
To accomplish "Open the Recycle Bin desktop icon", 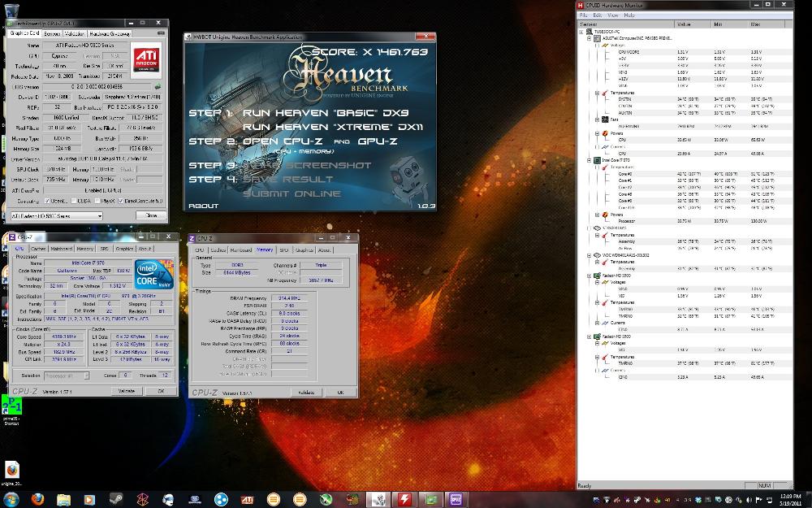I will [11, 11].
